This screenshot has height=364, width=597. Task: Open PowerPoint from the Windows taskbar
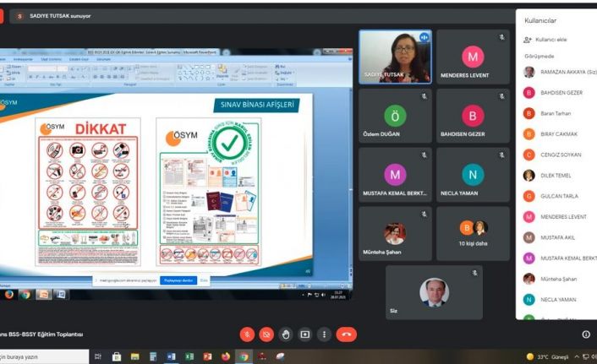[x=207, y=356]
